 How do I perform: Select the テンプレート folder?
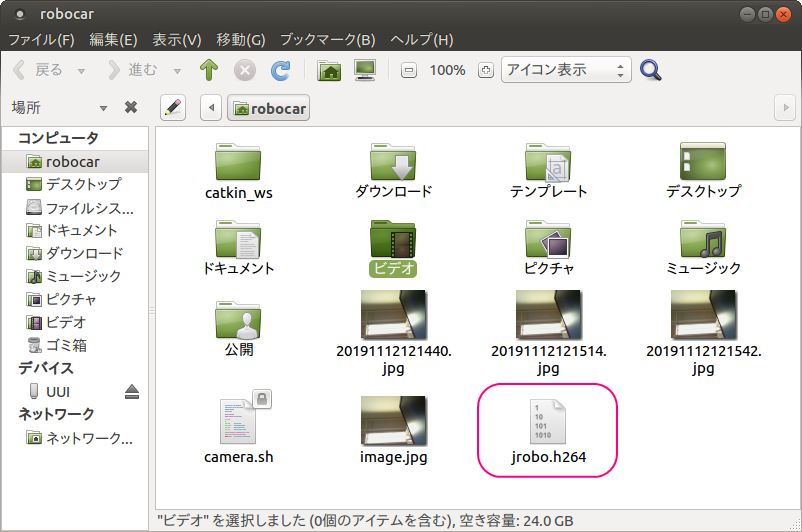point(548,171)
